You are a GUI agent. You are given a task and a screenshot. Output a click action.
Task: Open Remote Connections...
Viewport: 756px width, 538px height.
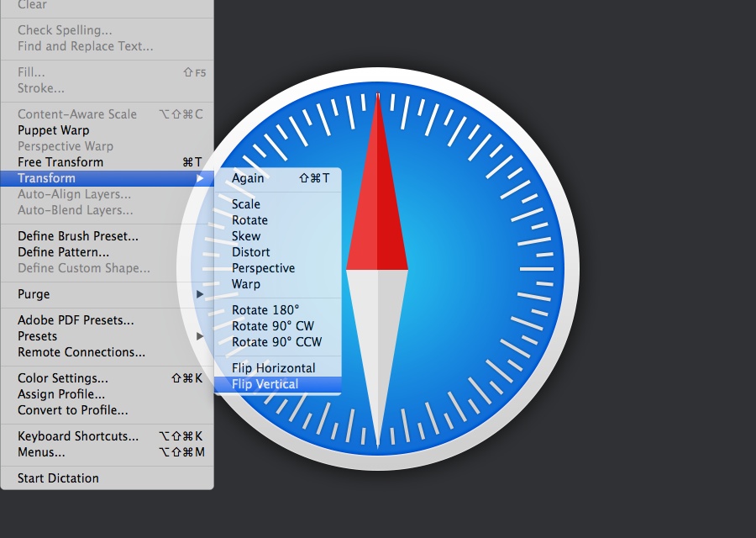[x=107, y=352]
